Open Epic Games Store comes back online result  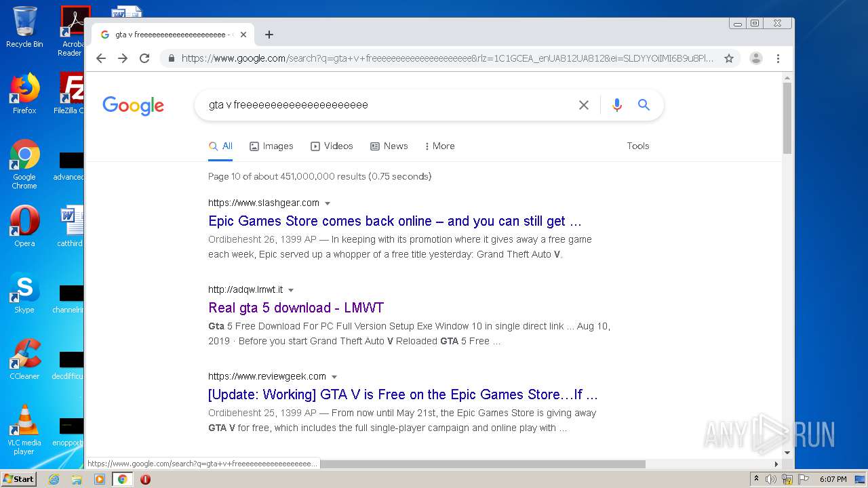[x=395, y=221]
